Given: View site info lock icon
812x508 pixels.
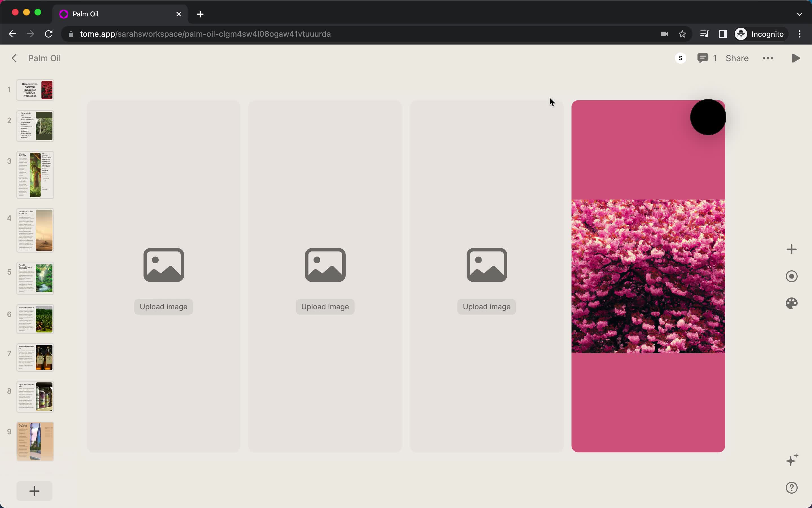Looking at the screenshot, I should [x=71, y=34].
